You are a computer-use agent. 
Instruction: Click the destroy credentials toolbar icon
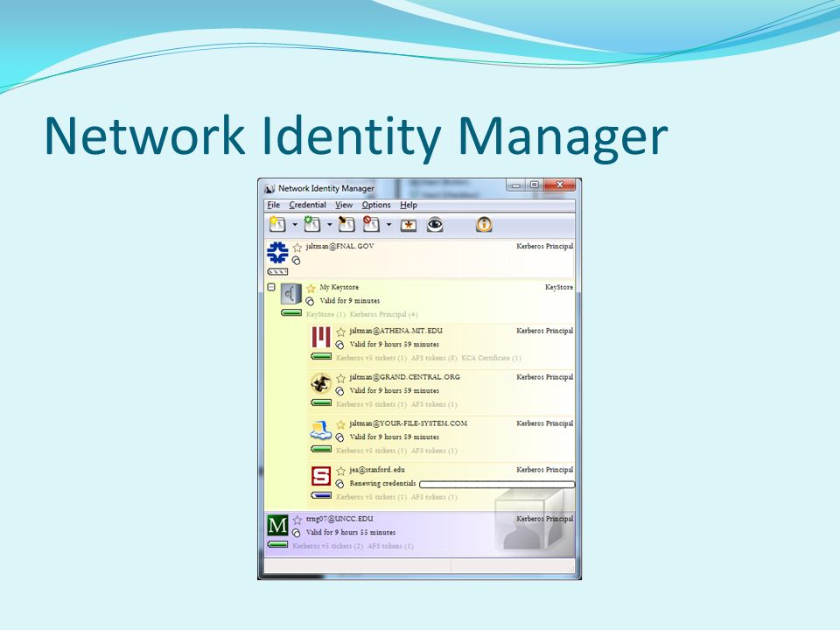[371, 224]
